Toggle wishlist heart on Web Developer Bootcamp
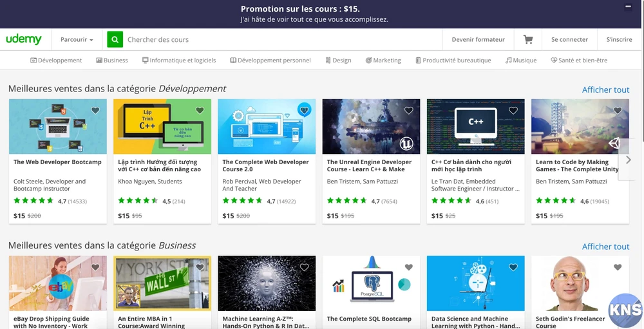Screen dimensions: 644x329 [x=95, y=111]
